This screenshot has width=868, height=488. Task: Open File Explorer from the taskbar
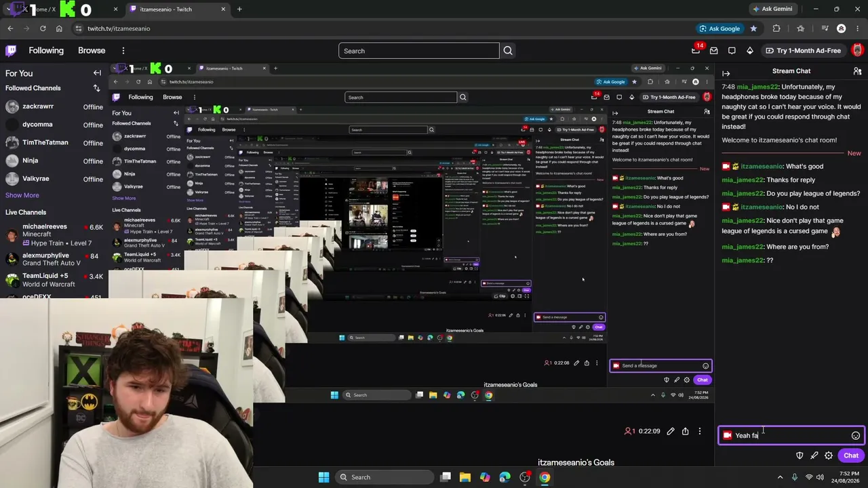coord(465,477)
